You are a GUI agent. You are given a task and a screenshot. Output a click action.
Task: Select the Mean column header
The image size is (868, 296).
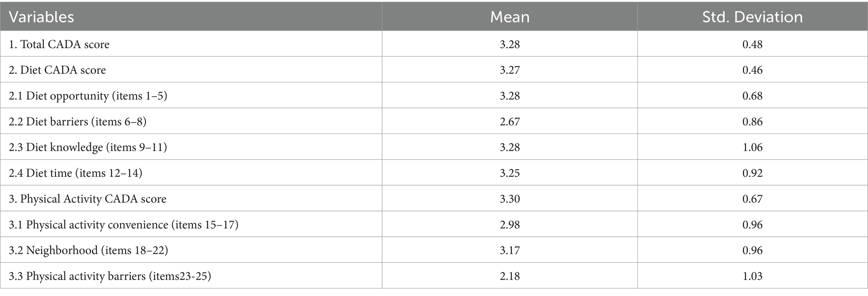click(510, 17)
